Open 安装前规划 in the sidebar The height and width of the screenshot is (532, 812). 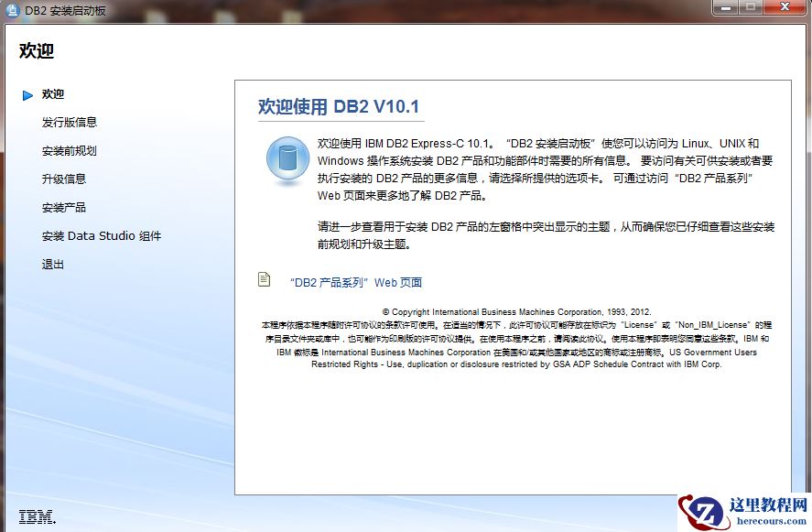point(70,151)
